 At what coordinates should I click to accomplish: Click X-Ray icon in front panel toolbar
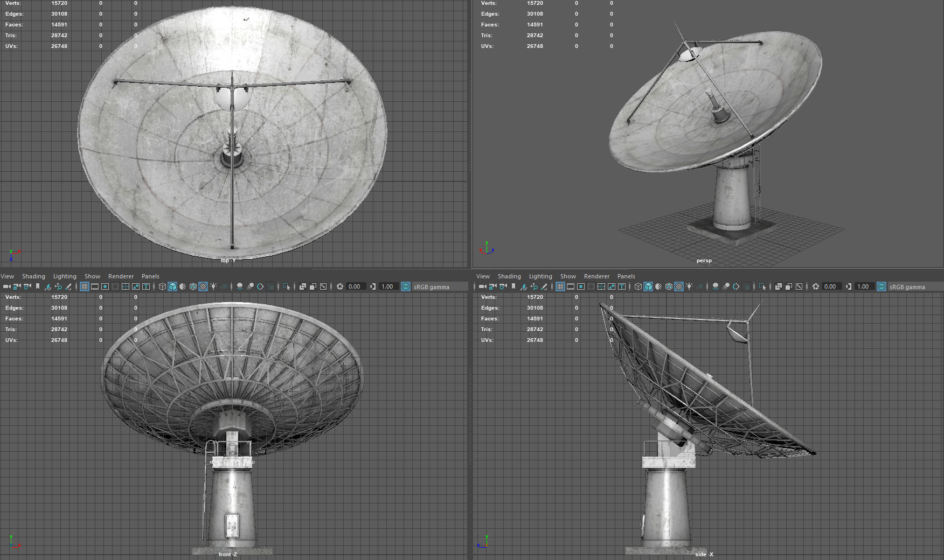tap(303, 286)
